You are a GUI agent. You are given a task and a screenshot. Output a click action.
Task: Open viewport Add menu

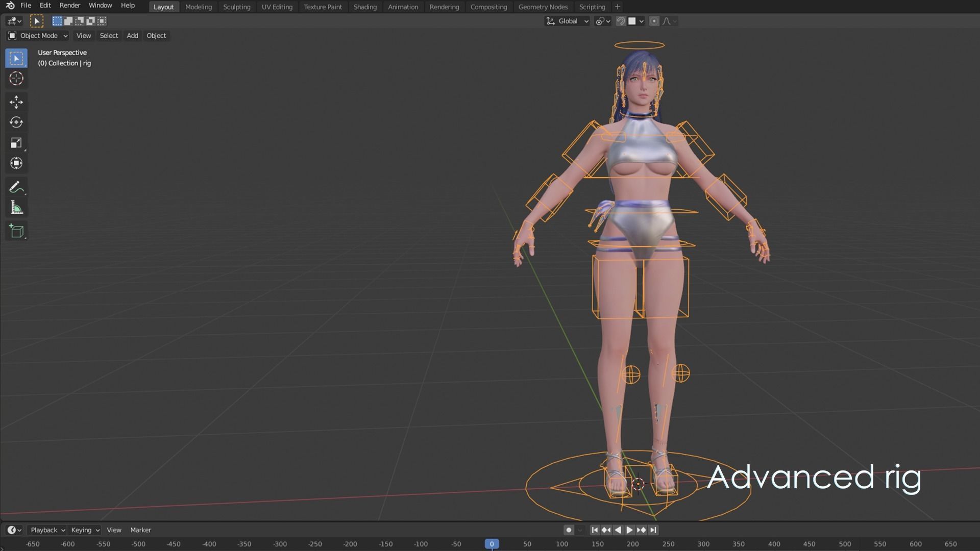point(132,36)
